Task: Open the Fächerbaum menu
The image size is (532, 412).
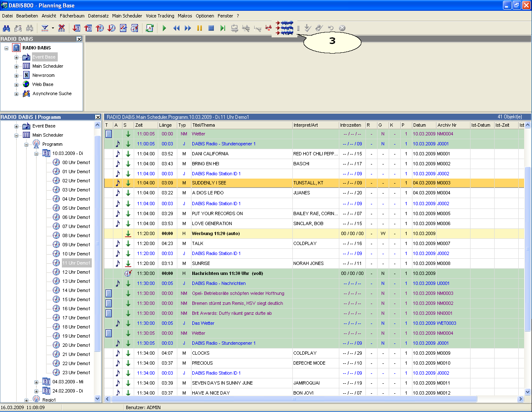Action: (72, 16)
